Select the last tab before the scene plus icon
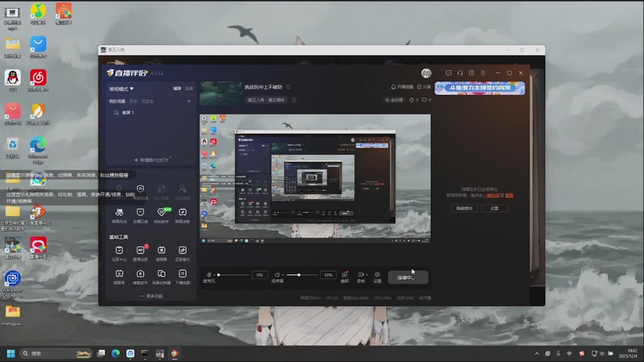The height and width of the screenshot is (362, 644). (x=147, y=101)
